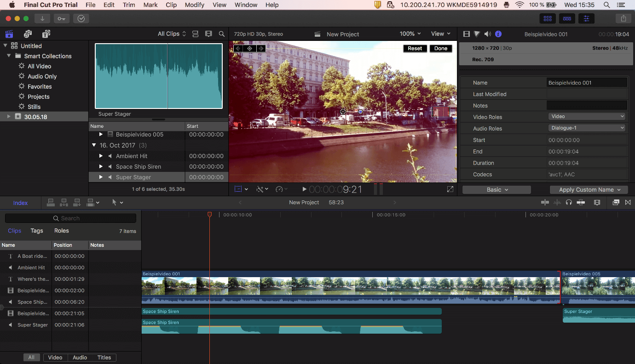Collapse the 16. Oct 2017 clip group
This screenshot has width=635, height=364.
coord(94,145)
